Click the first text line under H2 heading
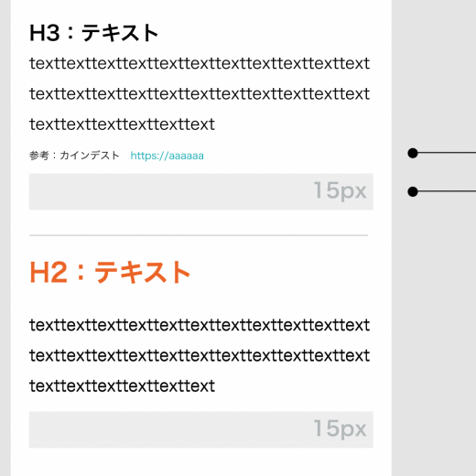476x476 pixels. tap(200, 325)
